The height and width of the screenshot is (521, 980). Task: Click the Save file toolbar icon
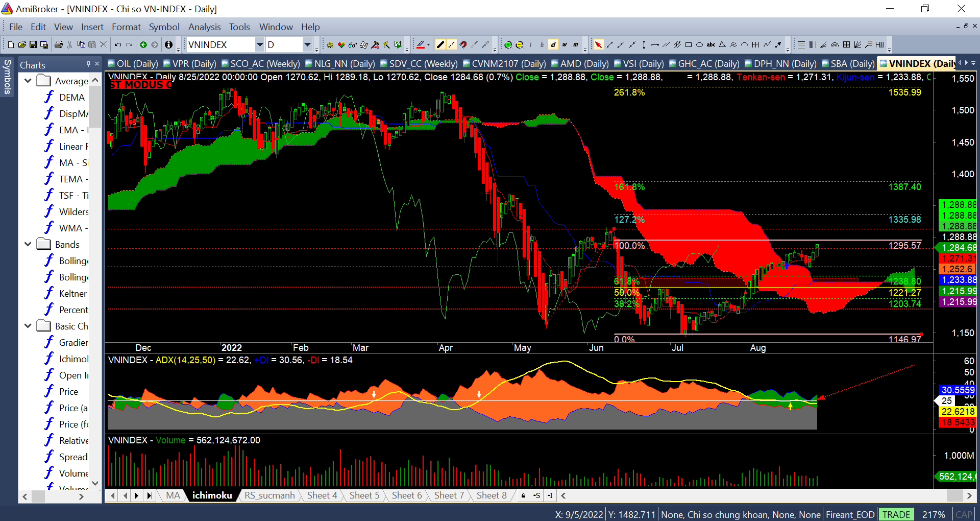coord(33,45)
